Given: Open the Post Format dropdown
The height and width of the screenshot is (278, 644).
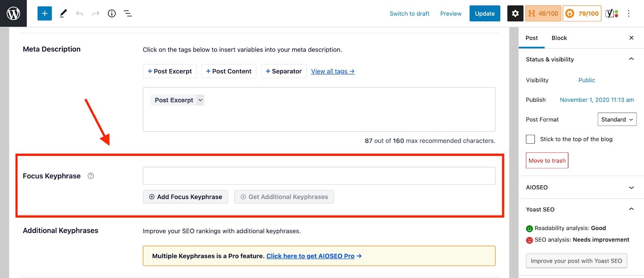Looking at the screenshot, I should pyautogui.click(x=617, y=119).
